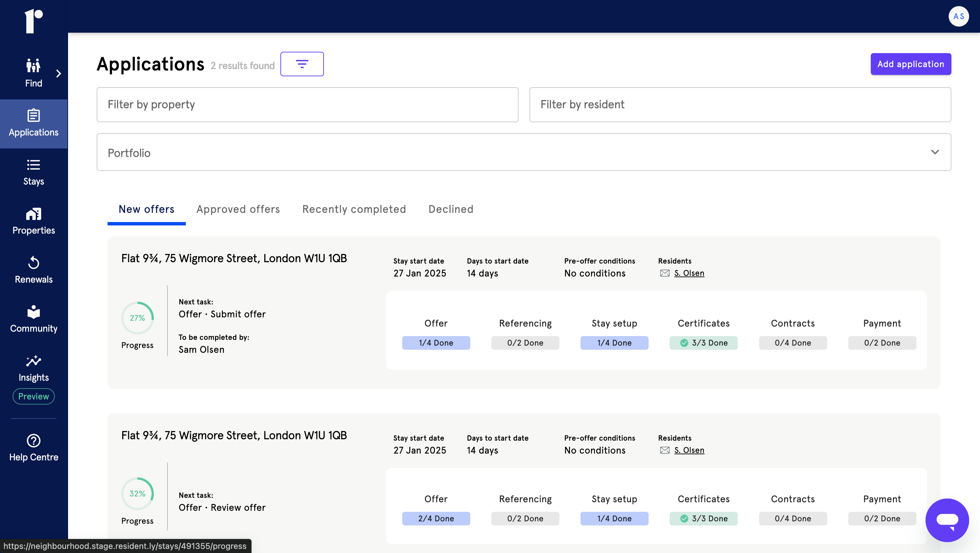Open the Portfolio dropdown
Viewport: 980px width, 553px height.
[x=523, y=152]
